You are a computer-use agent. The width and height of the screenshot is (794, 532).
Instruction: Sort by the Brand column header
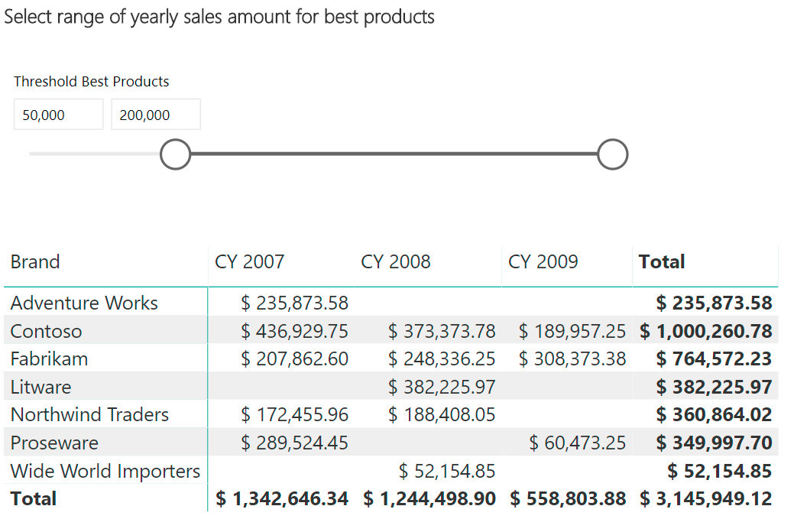tap(35, 262)
